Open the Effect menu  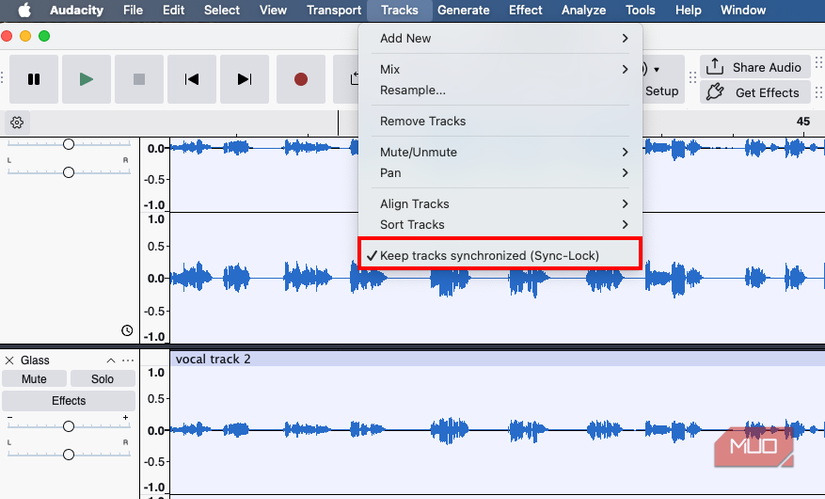click(x=525, y=10)
